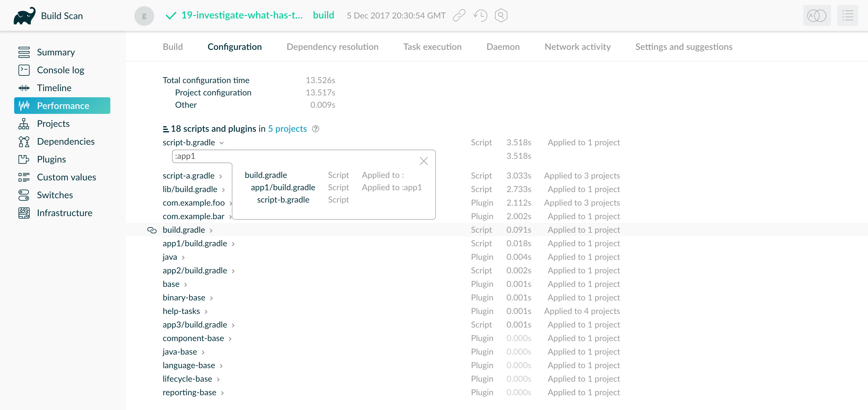Click the help icon next to scripts
Screen dimensions: 868x410
(316, 129)
